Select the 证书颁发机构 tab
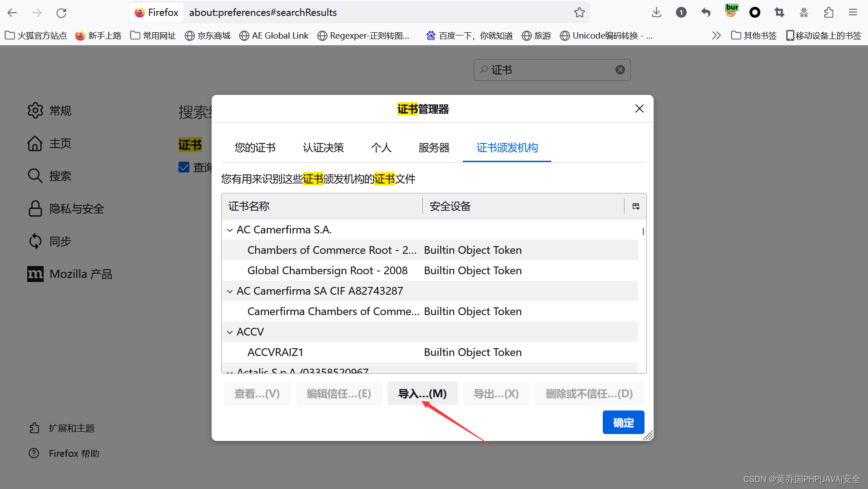The height and width of the screenshot is (489, 868). pos(507,148)
